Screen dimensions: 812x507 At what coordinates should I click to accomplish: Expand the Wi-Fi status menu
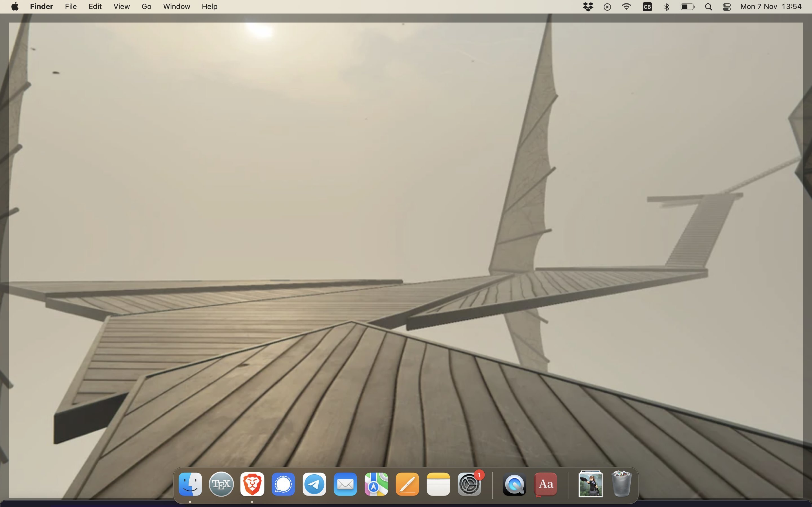pyautogui.click(x=626, y=7)
